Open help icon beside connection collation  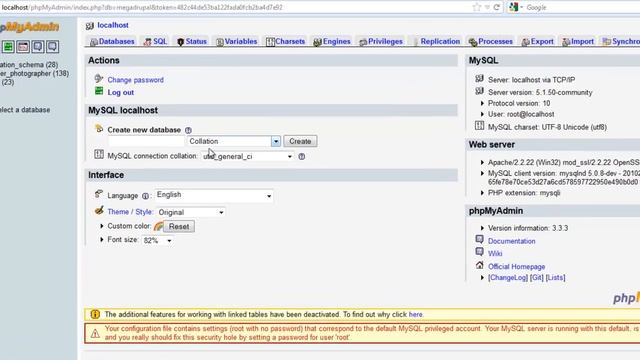(302, 156)
